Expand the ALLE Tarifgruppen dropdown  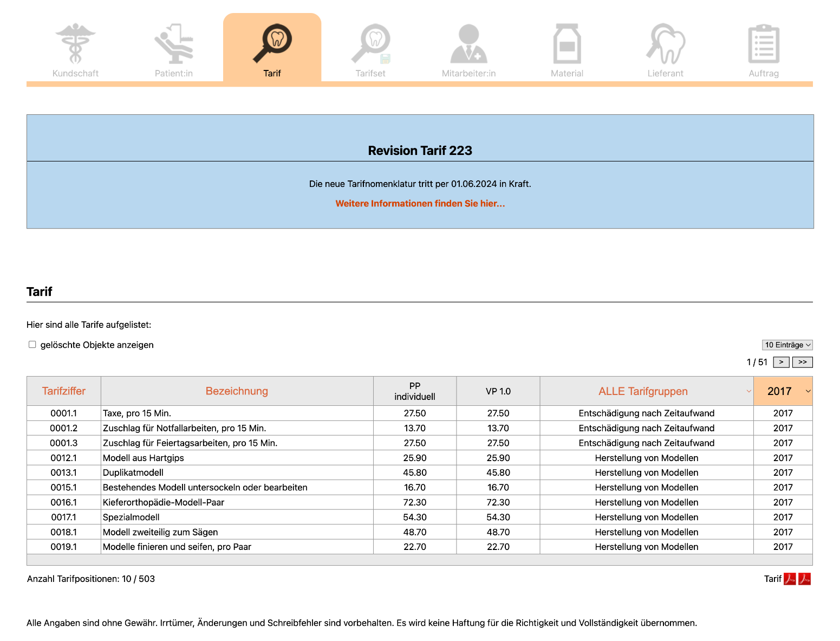click(x=647, y=391)
